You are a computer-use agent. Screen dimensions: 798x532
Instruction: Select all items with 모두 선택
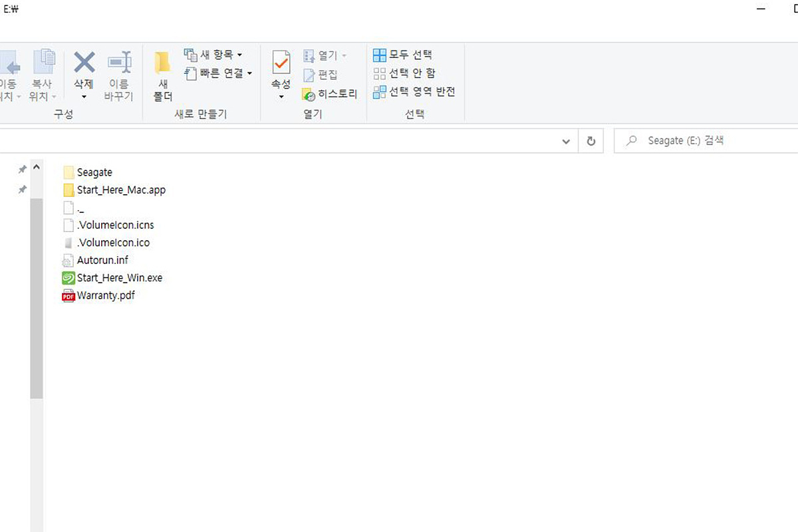pyautogui.click(x=402, y=55)
